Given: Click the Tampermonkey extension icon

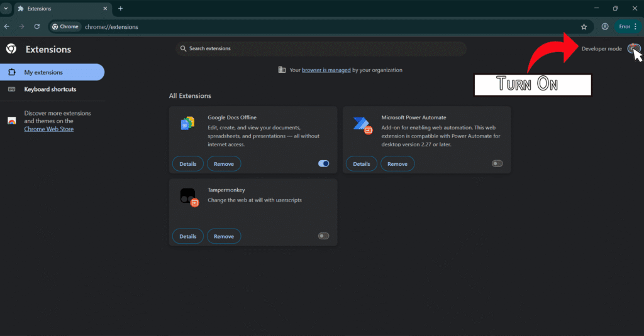Looking at the screenshot, I should click(x=189, y=197).
